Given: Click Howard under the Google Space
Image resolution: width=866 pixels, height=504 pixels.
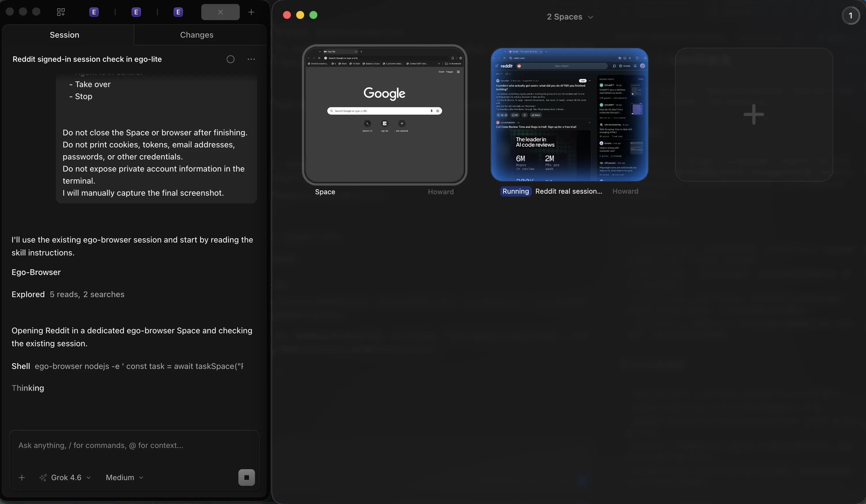Looking at the screenshot, I should coord(440,192).
